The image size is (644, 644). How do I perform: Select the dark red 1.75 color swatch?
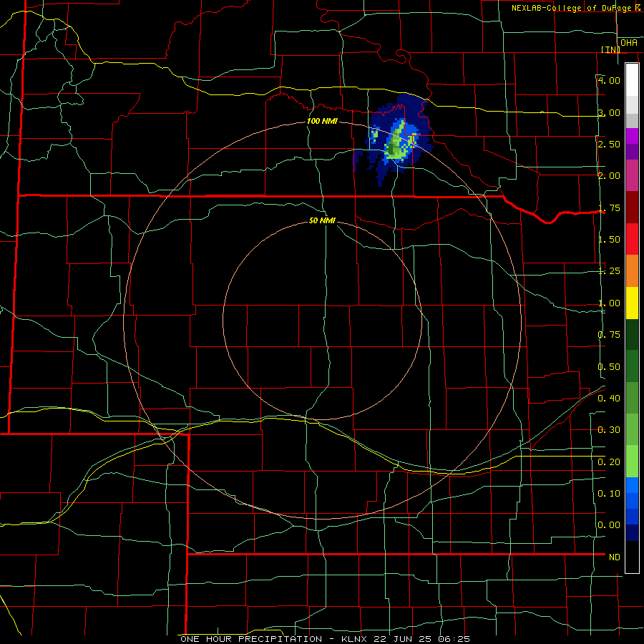(632, 208)
